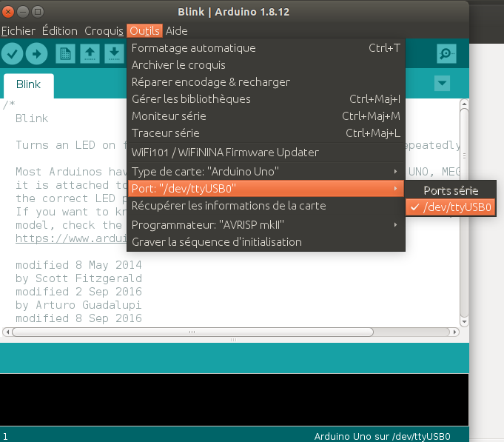Image resolution: width=504 pixels, height=442 pixels.
Task: Choose Graver la séquence d'initialisation
Action: coord(266,242)
